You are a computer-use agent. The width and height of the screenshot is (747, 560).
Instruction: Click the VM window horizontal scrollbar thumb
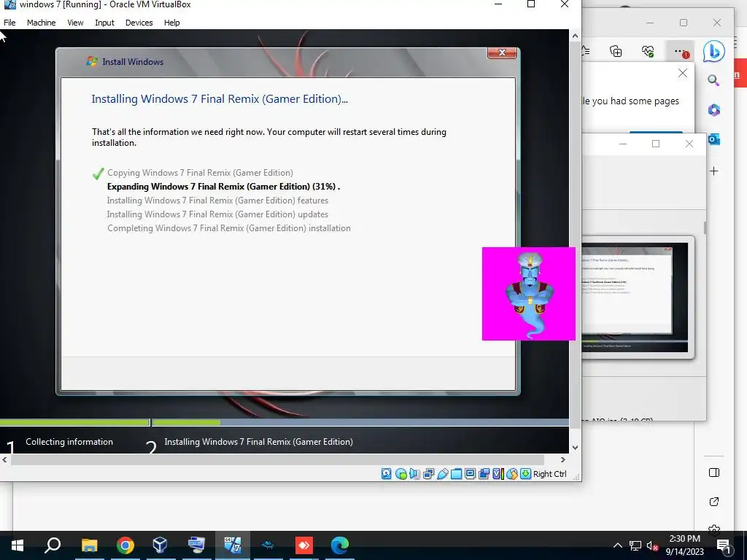click(277, 459)
